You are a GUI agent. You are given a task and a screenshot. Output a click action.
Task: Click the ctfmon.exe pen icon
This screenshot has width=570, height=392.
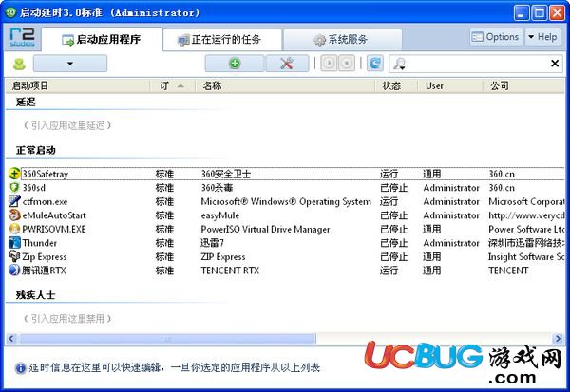[14, 201]
